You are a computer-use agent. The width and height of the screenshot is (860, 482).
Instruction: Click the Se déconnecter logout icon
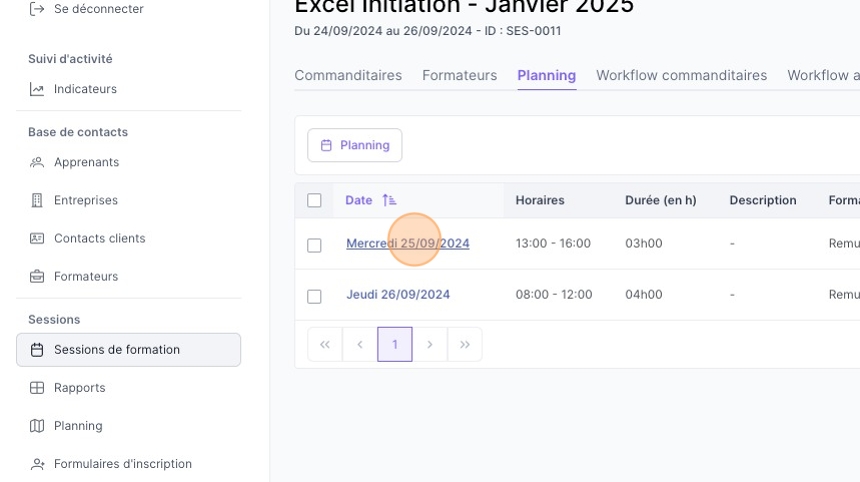pos(37,9)
